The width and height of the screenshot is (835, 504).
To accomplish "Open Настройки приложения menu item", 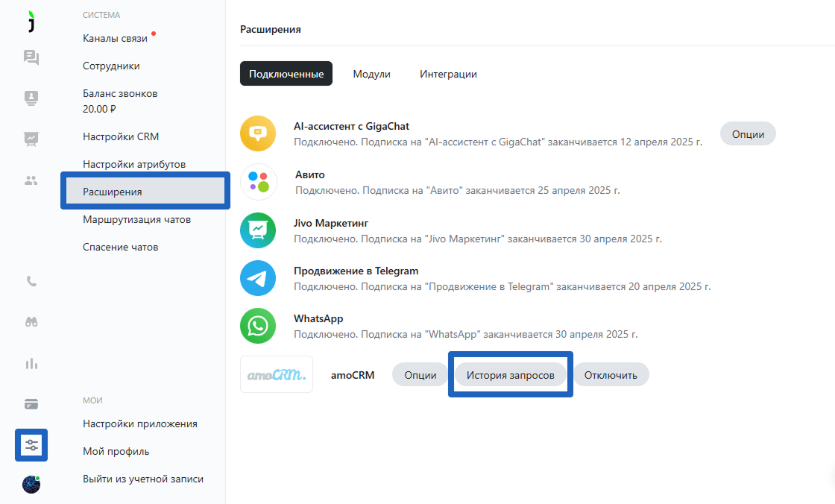I will click(140, 424).
